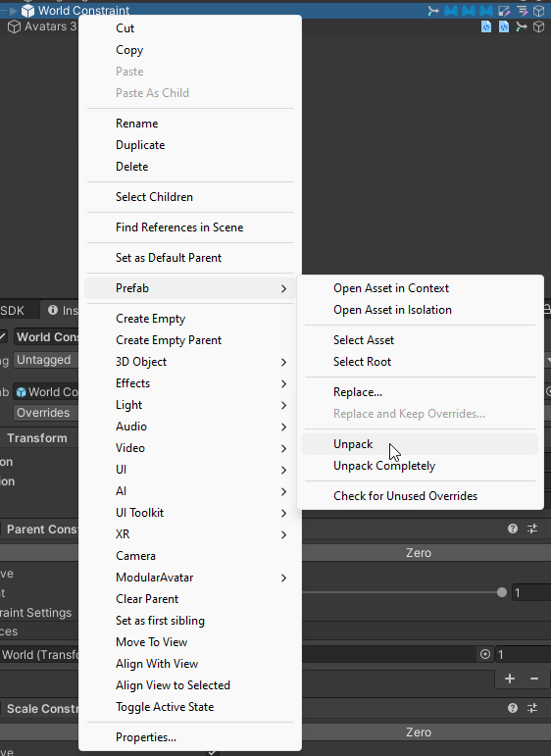This screenshot has width=551, height=756.
Task: Open the Untagged tag dropdown
Action: (46, 360)
